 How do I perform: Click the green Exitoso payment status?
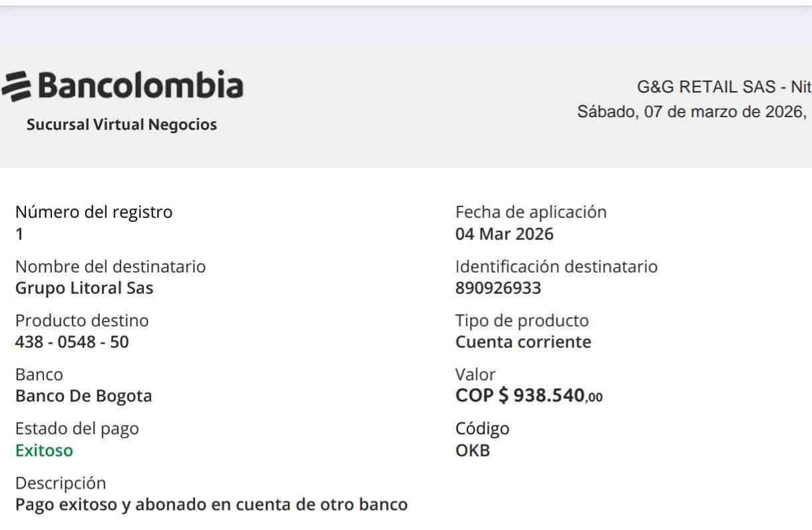tap(44, 451)
